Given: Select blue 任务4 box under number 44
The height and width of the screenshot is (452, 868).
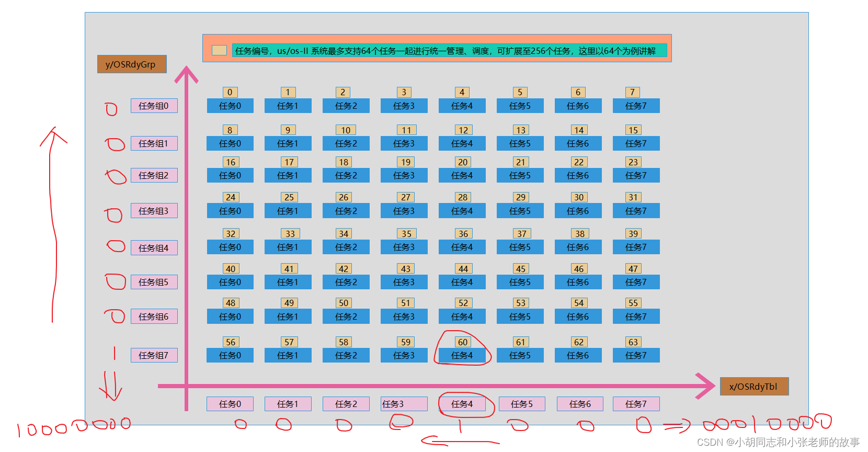Looking at the screenshot, I should coord(462,282).
